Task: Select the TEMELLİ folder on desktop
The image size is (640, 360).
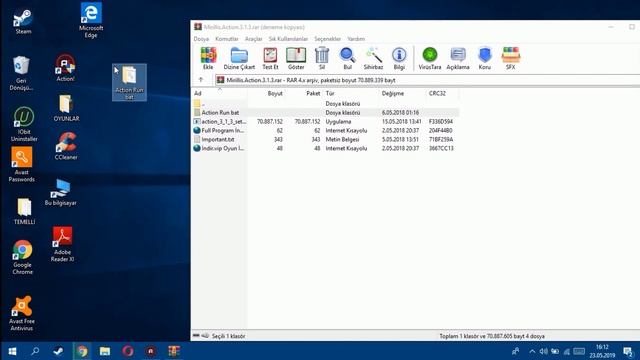Action: click(x=24, y=211)
